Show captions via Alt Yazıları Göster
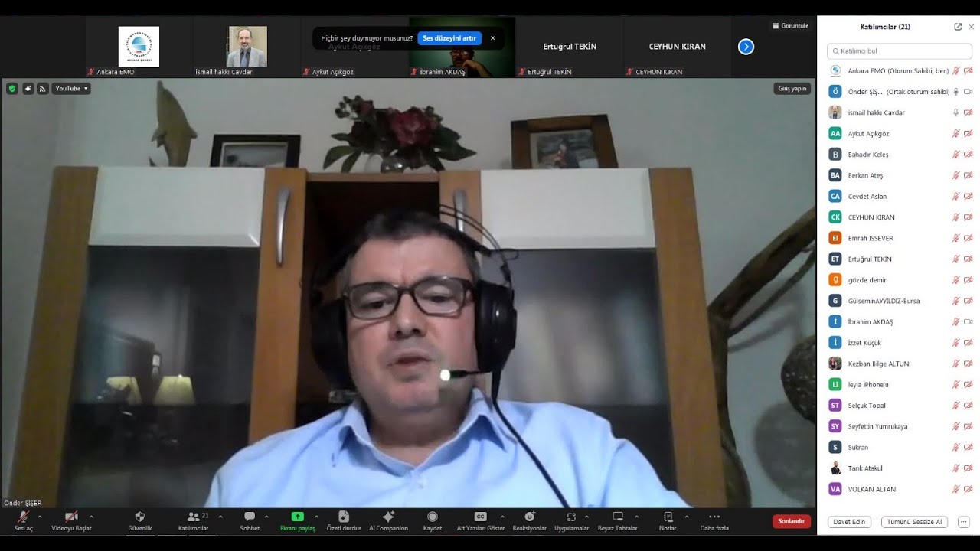Screen dimensions: 980x551 (481, 521)
